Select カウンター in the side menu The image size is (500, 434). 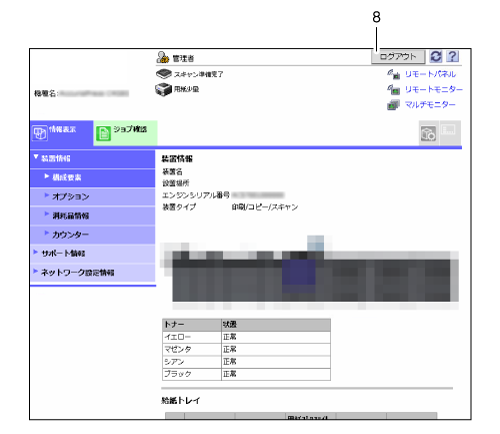tap(93, 235)
